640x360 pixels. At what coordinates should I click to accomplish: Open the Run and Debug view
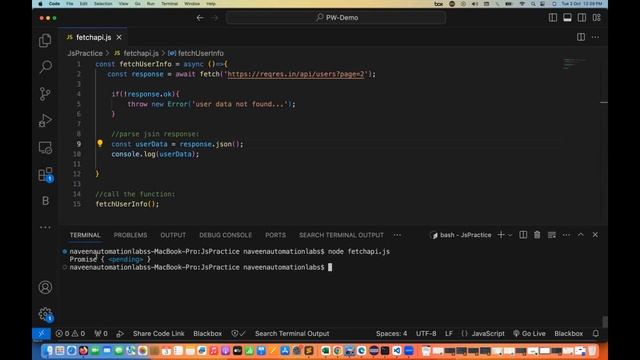coord(45,120)
